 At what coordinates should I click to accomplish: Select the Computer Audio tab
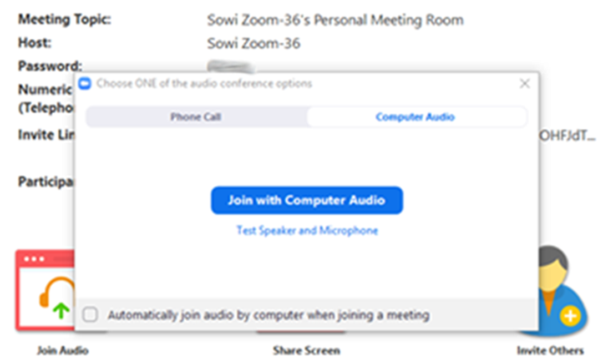[x=416, y=117]
